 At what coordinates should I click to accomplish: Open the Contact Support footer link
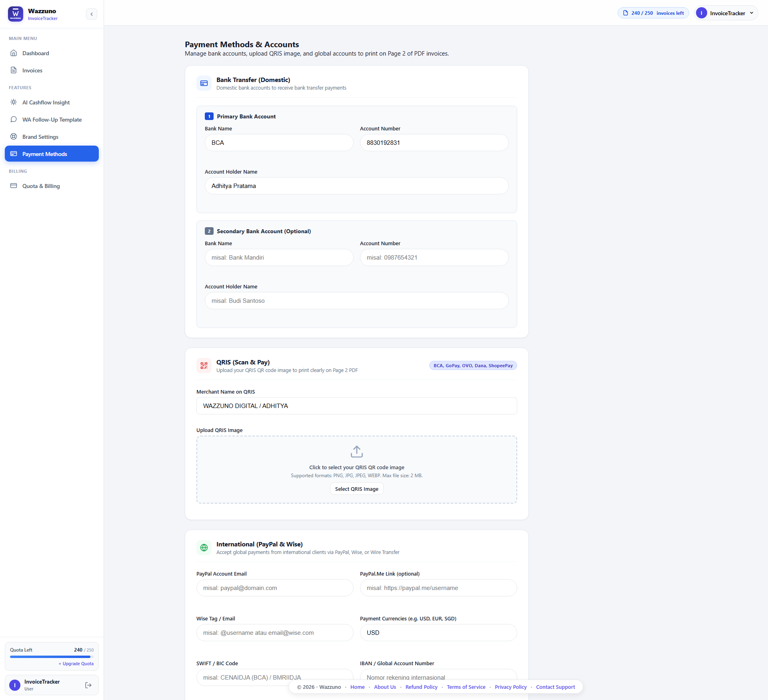[555, 687]
